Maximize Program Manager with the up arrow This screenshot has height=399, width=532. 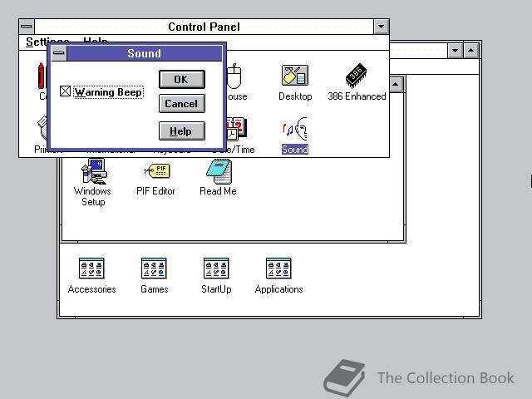coord(471,51)
